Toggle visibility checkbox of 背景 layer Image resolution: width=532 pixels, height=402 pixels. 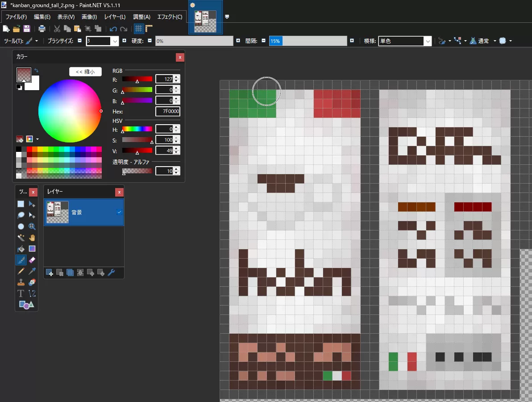click(119, 213)
